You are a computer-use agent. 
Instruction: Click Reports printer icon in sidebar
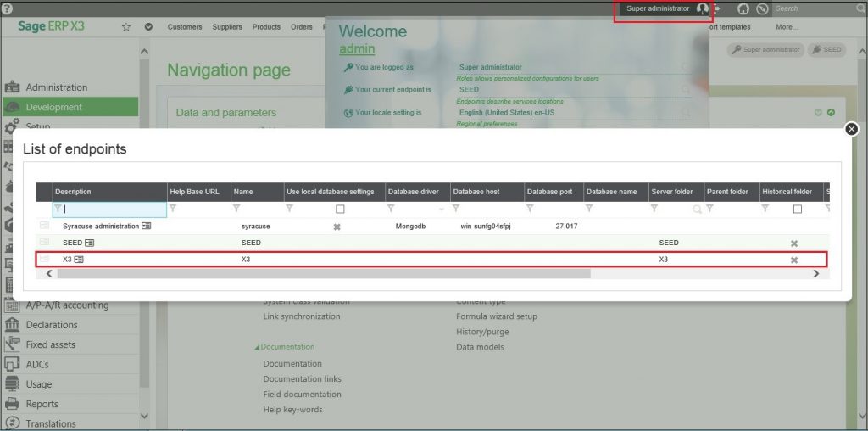[12, 404]
